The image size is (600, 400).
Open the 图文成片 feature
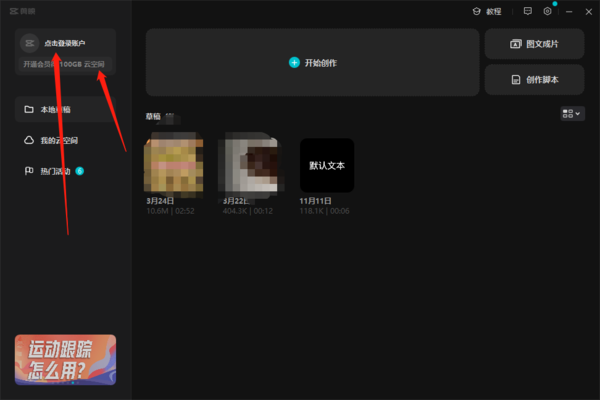pyautogui.click(x=534, y=44)
